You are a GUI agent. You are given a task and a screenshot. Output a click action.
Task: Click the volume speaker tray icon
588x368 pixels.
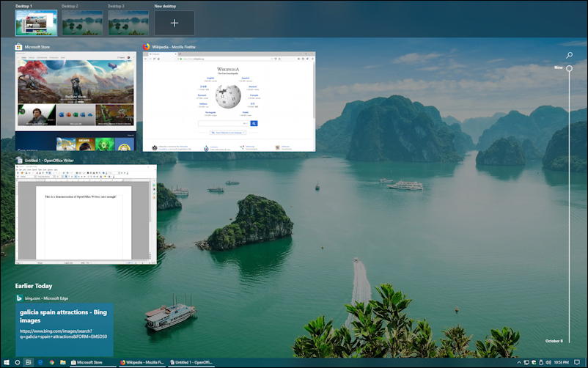(548, 362)
